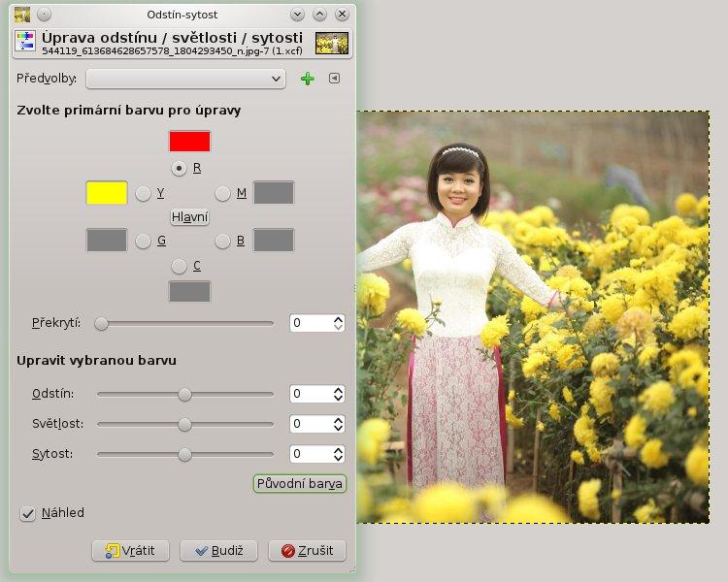Click the Světlost lightness slider handle
The height and width of the screenshot is (582, 728).
click(x=184, y=424)
